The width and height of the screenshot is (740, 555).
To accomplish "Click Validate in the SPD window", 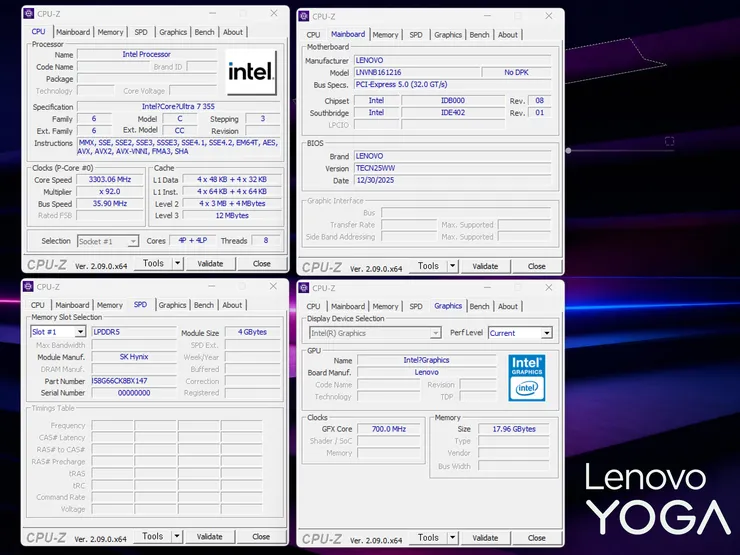I will click(210, 536).
